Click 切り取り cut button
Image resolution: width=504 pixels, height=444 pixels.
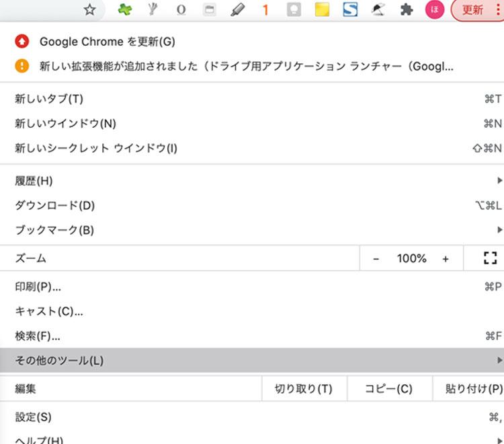tap(304, 389)
